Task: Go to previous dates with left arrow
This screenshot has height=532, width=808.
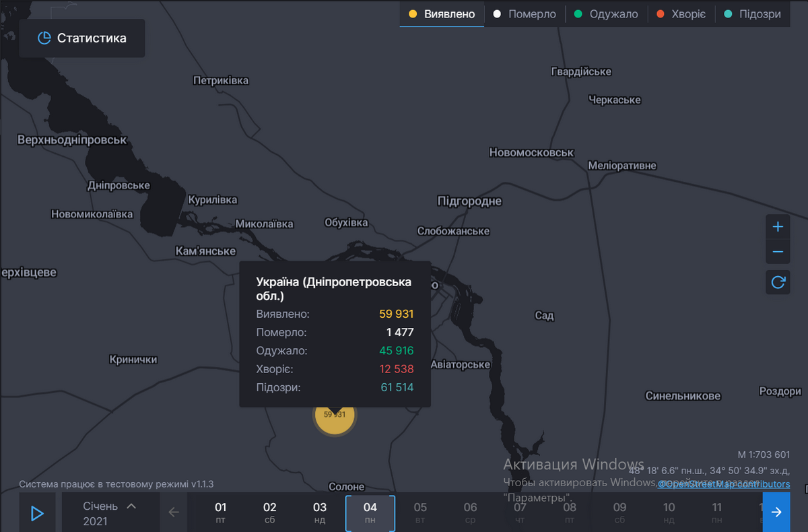Action: pyautogui.click(x=174, y=512)
